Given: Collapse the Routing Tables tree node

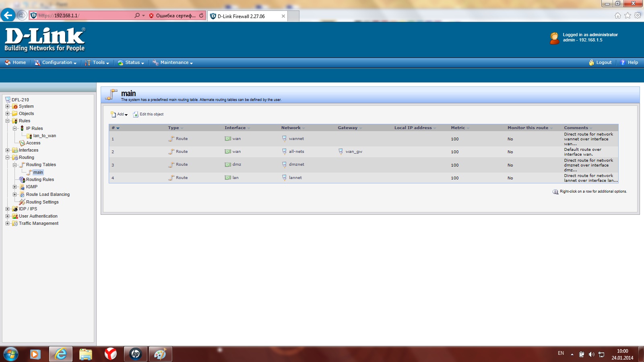Looking at the screenshot, I should 14,165.
